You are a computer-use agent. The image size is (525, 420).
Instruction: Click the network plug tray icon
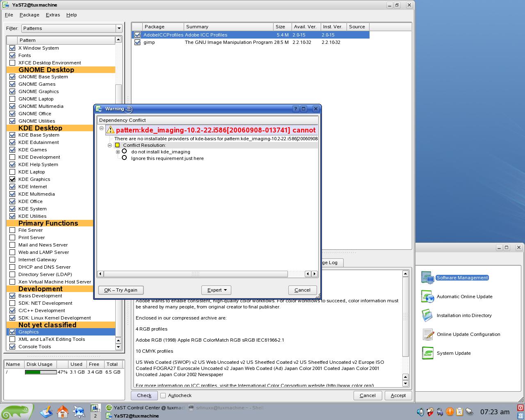tap(470, 412)
